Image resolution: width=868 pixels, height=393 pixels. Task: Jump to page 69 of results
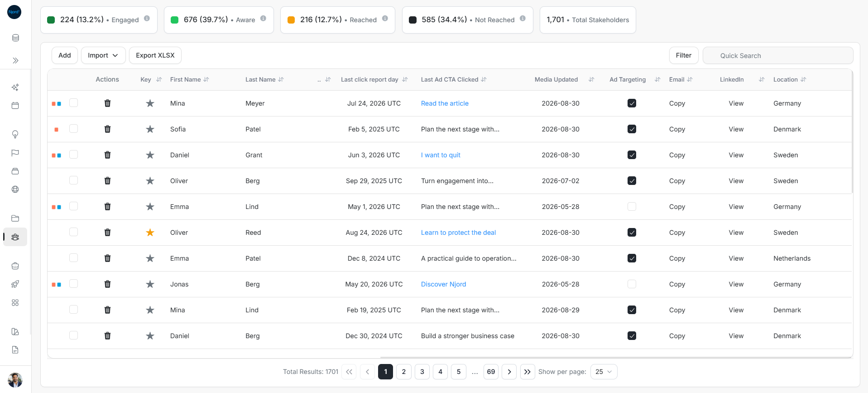click(491, 372)
